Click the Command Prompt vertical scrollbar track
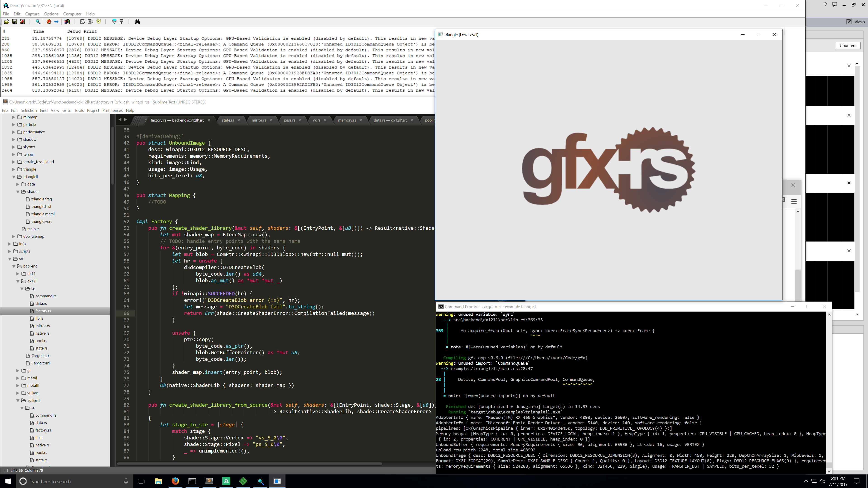868x488 pixels. coord(829,387)
